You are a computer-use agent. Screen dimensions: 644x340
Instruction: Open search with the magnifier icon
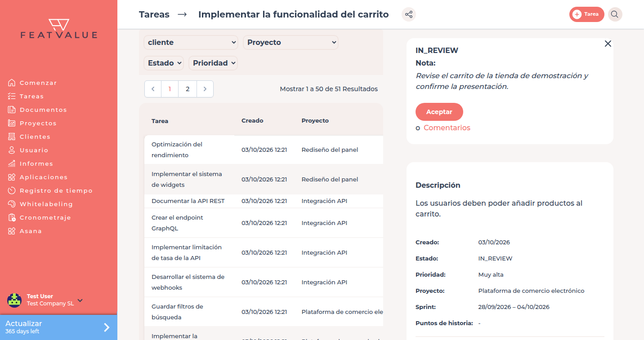point(615,14)
